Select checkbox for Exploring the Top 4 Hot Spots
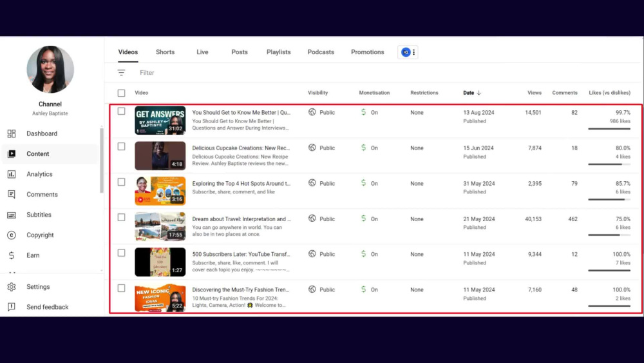644x363 pixels. point(121,182)
